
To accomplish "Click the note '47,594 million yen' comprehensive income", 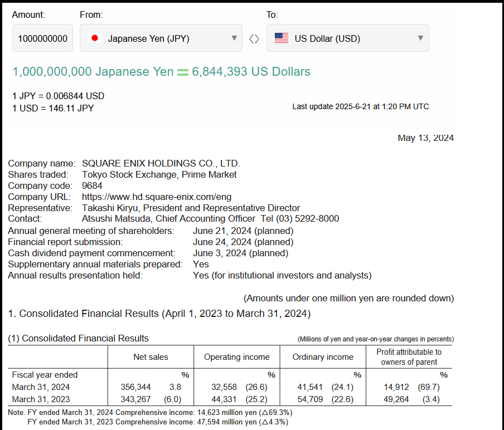I will coord(227,422).
